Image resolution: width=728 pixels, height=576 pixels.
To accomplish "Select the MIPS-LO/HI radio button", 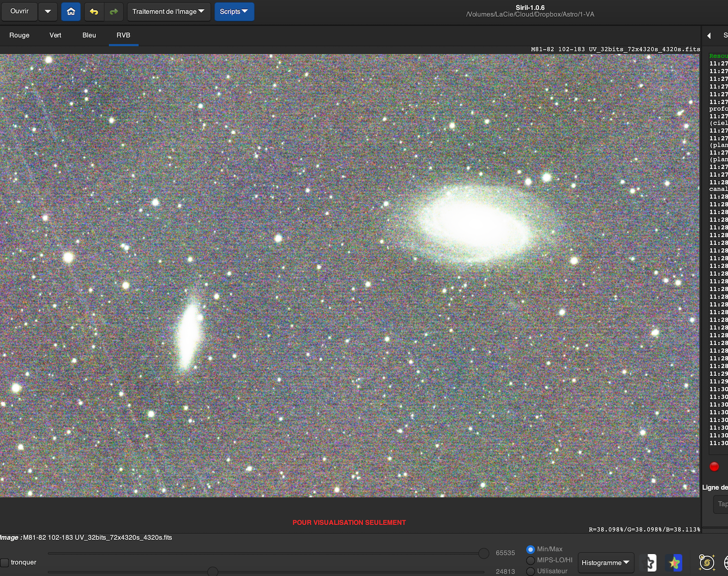I will click(531, 560).
